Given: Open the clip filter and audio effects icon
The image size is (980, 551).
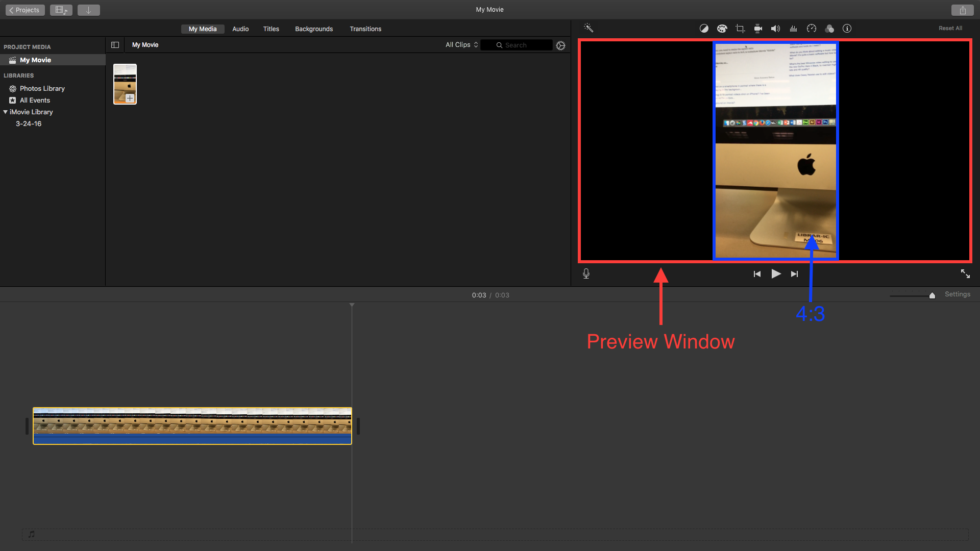Looking at the screenshot, I should click(x=829, y=29).
